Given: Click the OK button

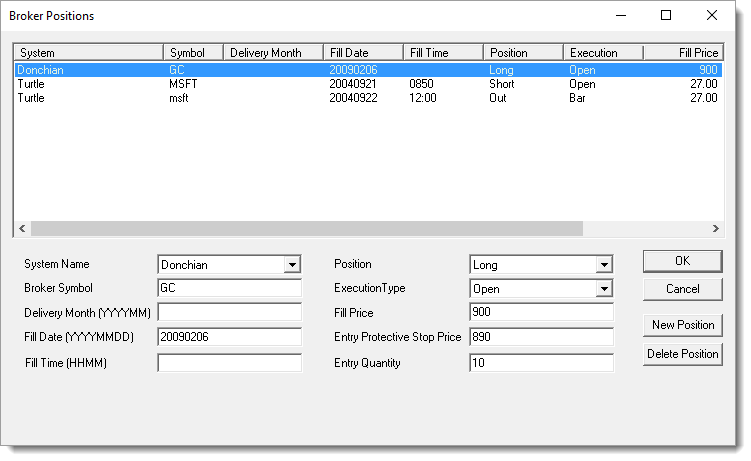Looking at the screenshot, I should (x=682, y=261).
